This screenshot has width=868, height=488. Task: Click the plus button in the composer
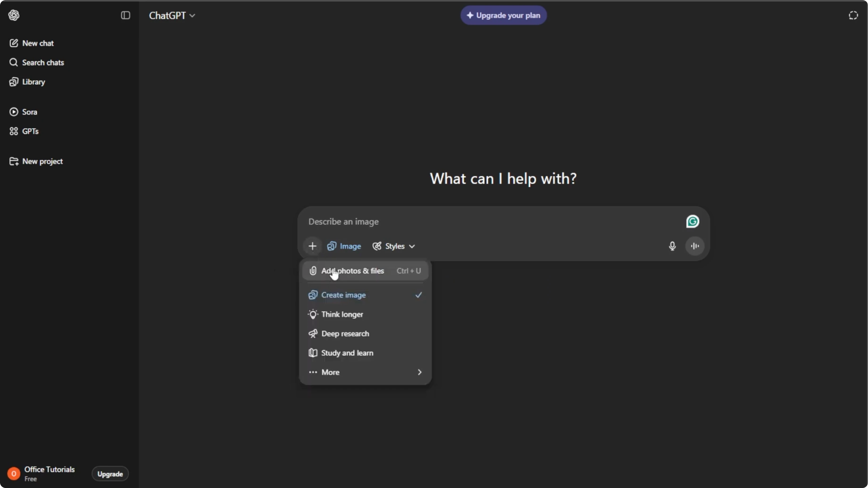tap(312, 246)
